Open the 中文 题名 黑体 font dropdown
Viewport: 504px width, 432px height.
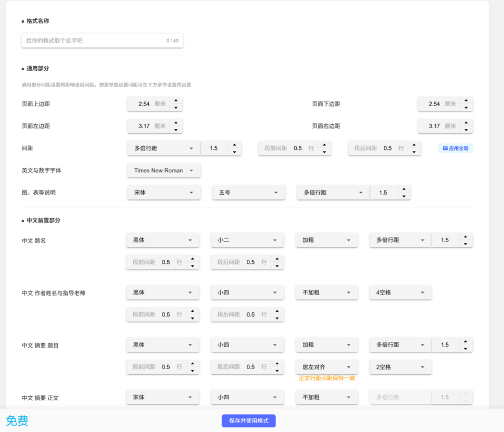pyautogui.click(x=162, y=240)
